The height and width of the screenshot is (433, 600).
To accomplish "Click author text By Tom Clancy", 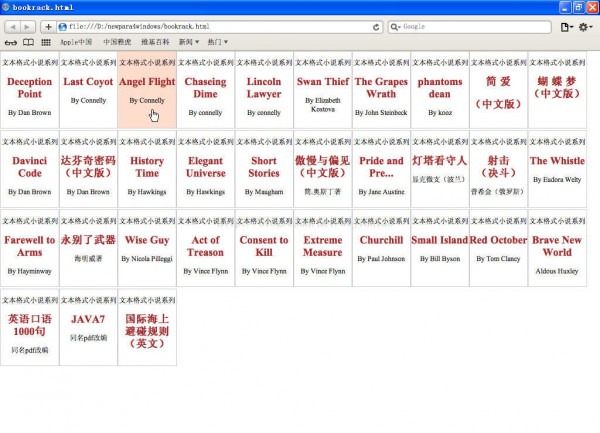I will pos(498,259).
